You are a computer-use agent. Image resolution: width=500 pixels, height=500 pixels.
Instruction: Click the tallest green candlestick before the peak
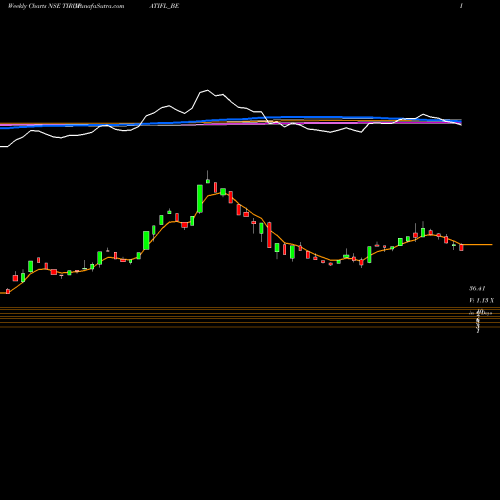tap(200, 199)
